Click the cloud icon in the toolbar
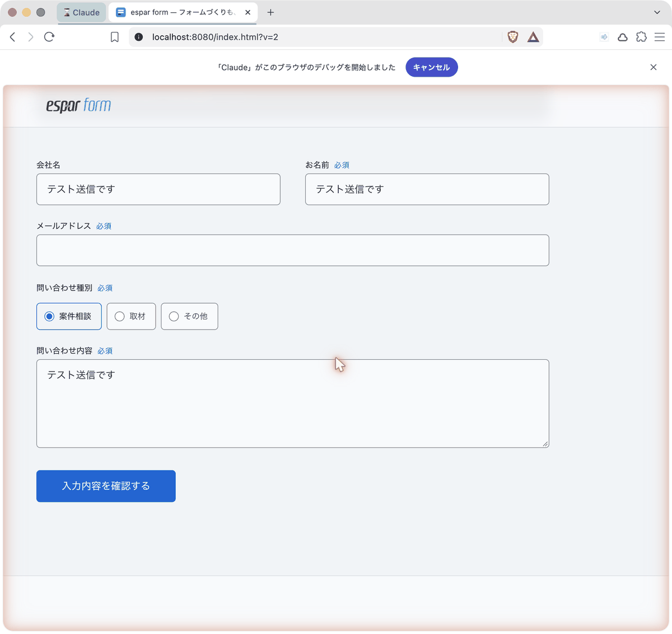 click(x=623, y=37)
